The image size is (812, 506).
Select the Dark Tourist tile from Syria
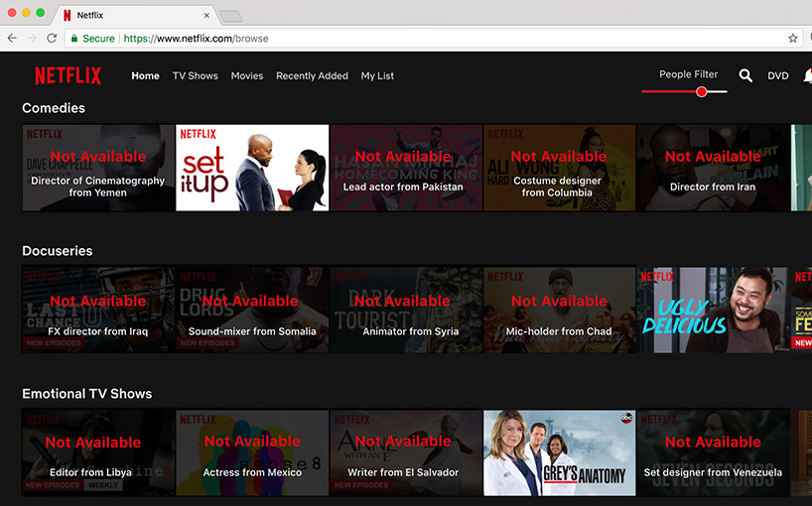[x=406, y=310]
